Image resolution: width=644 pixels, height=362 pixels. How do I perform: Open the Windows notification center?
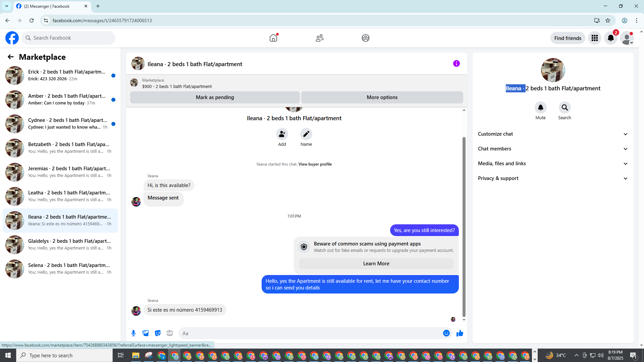pyautogui.click(x=634, y=355)
